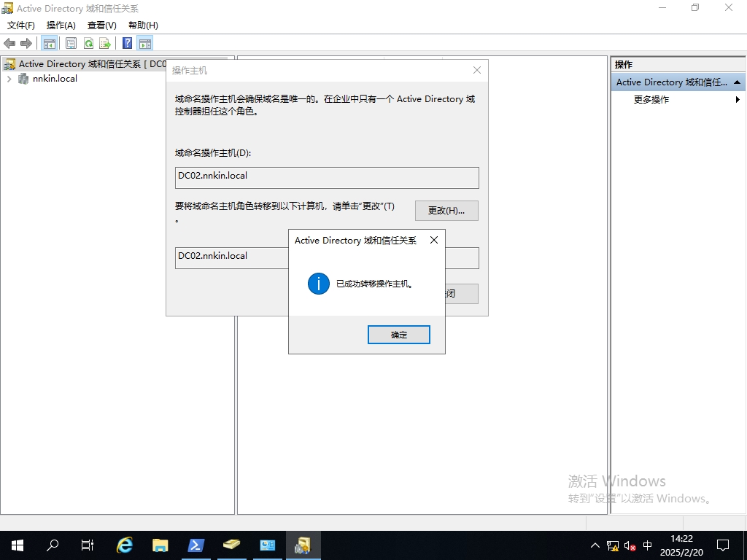
Task: Collapse the Active Directory actions section
Action: [738, 82]
